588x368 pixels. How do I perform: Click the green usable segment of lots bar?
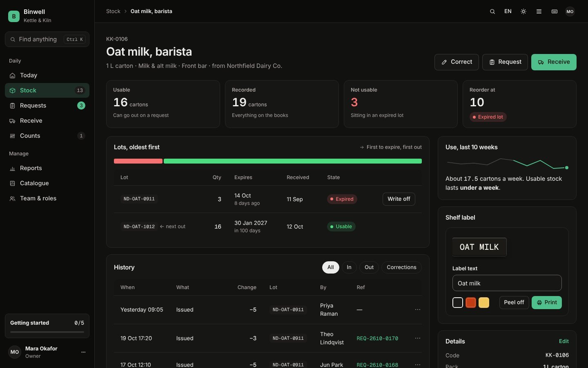293,161
